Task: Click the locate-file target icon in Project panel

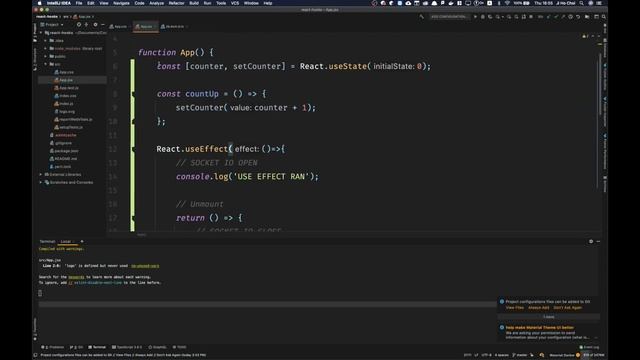Action: tap(79, 24)
